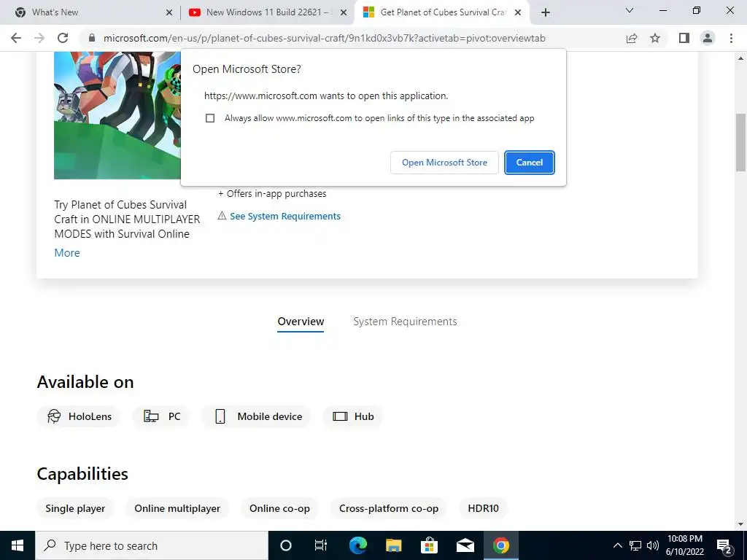The width and height of the screenshot is (747, 560).
Task: Click the Chrome icon on the taskbar
Action: click(x=500, y=545)
